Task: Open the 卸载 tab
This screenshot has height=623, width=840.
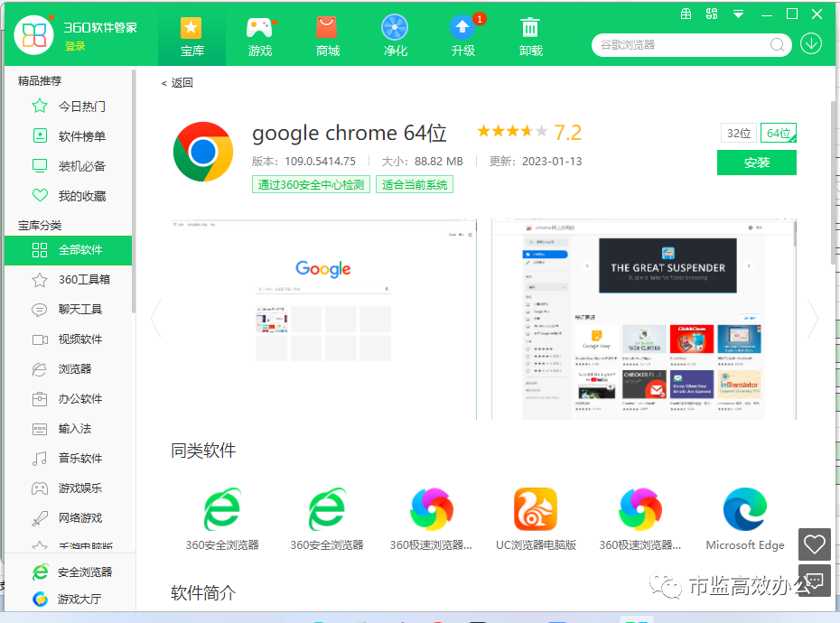Action: pyautogui.click(x=531, y=36)
